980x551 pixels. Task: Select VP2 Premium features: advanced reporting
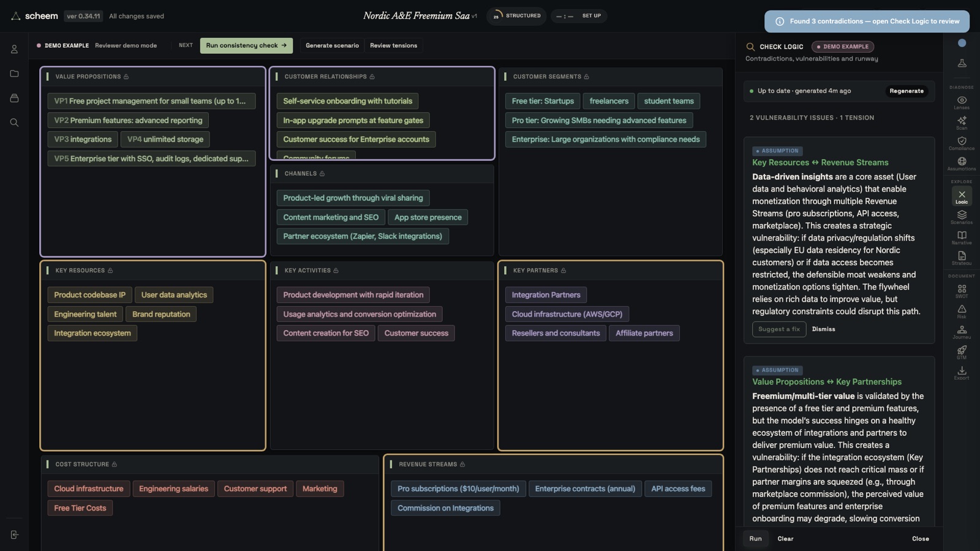tap(128, 121)
